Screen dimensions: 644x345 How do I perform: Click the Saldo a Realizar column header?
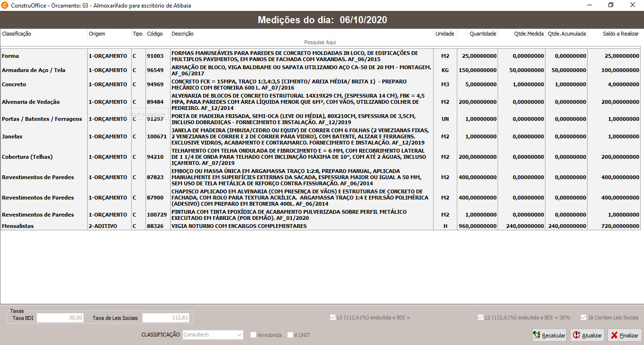[621, 34]
